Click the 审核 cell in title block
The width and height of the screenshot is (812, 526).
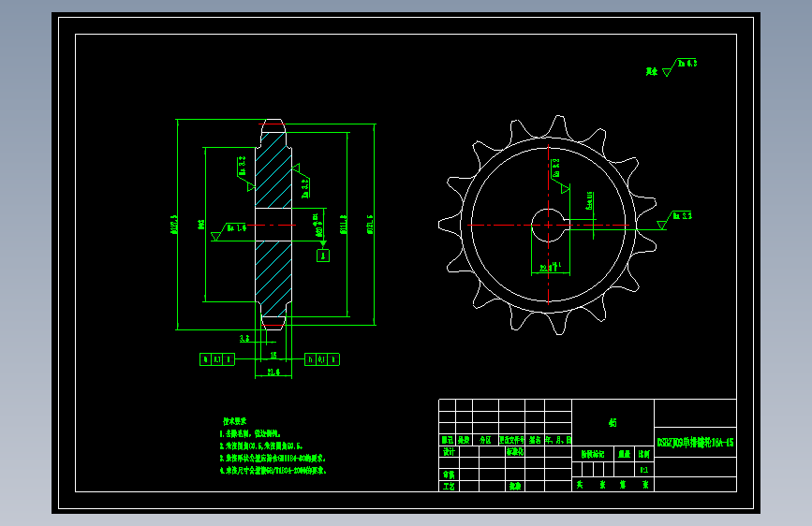coord(449,475)
